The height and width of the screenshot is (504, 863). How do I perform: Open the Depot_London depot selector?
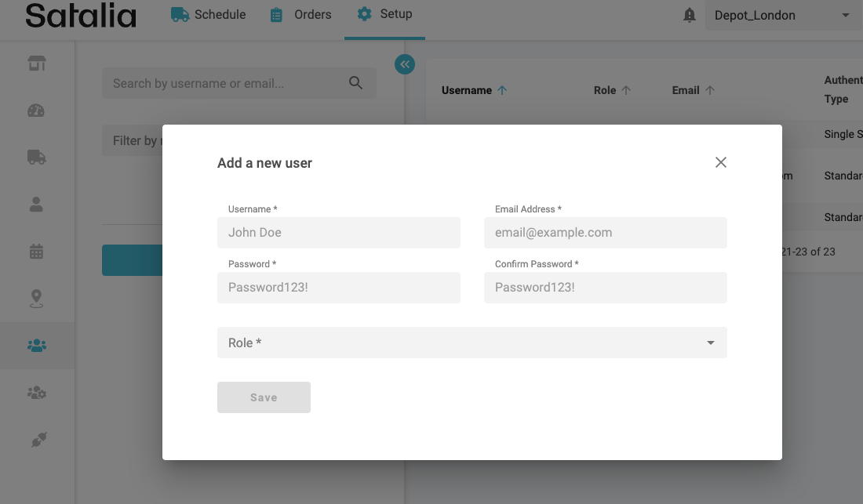point(781,16)
